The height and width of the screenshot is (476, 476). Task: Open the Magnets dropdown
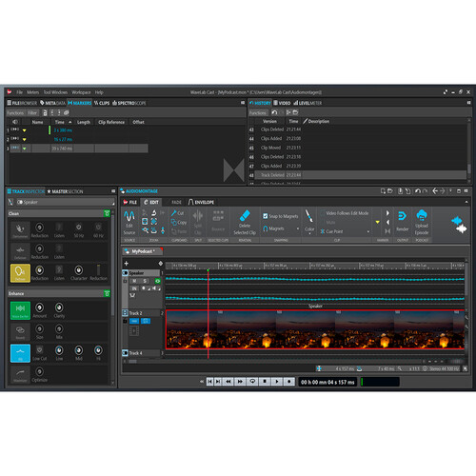pyautogui.click(x=298, y=228)
